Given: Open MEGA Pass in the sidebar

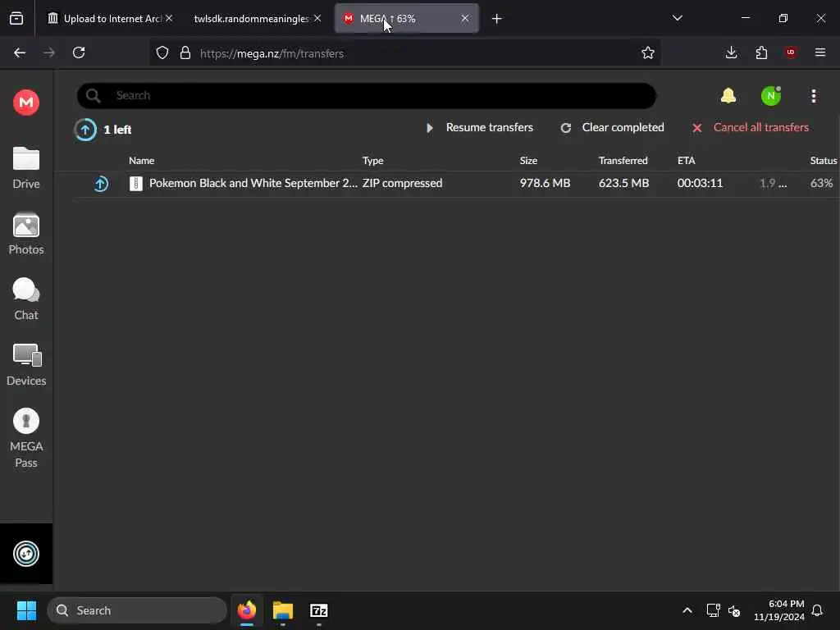Looking at the screenshot, I should pos(26,438).
